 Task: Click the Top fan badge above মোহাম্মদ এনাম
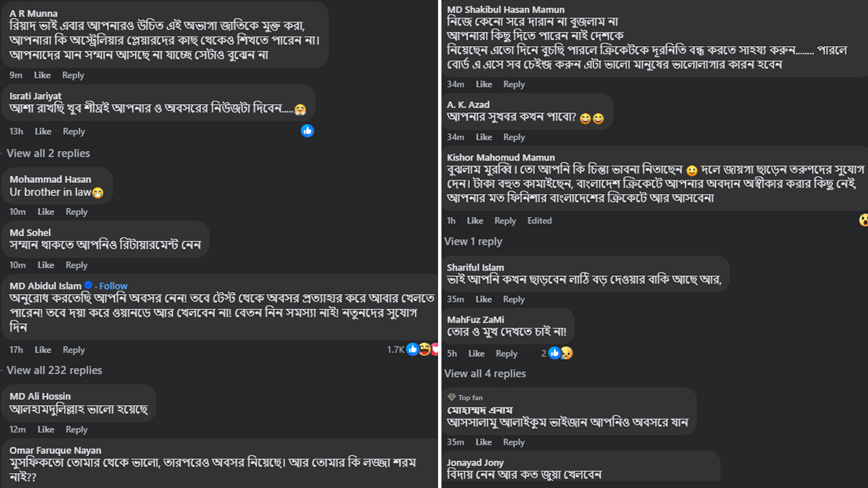(465, 398)
